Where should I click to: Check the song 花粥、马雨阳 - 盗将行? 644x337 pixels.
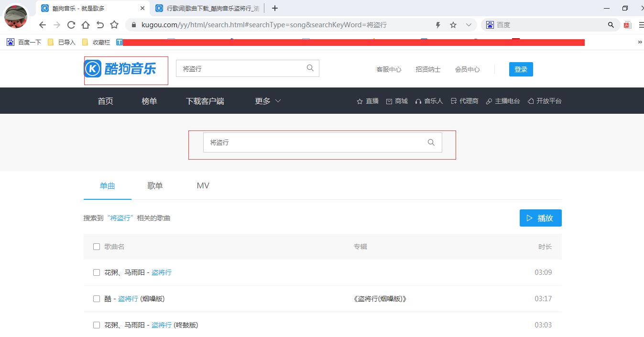(96, 272)
